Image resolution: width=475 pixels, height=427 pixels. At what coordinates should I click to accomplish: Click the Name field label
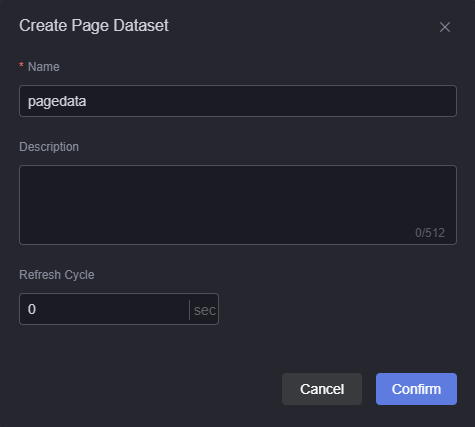click(44, 67)
